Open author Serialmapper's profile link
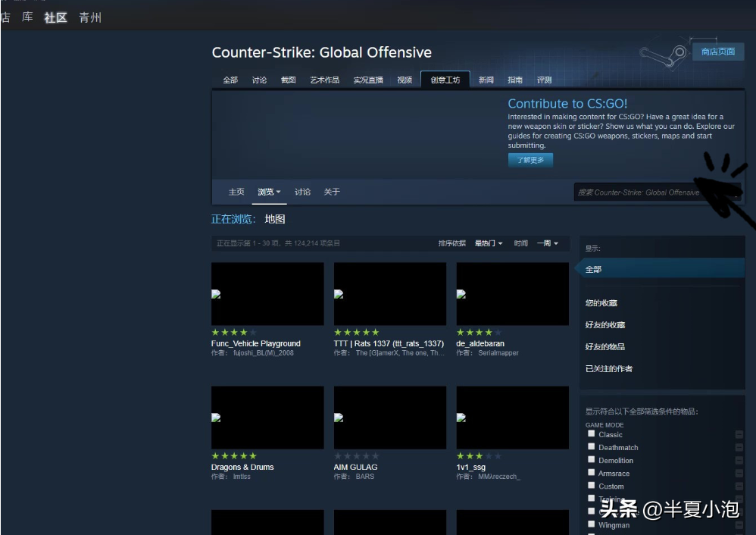The image size is (756, 535). coord(498,353)
